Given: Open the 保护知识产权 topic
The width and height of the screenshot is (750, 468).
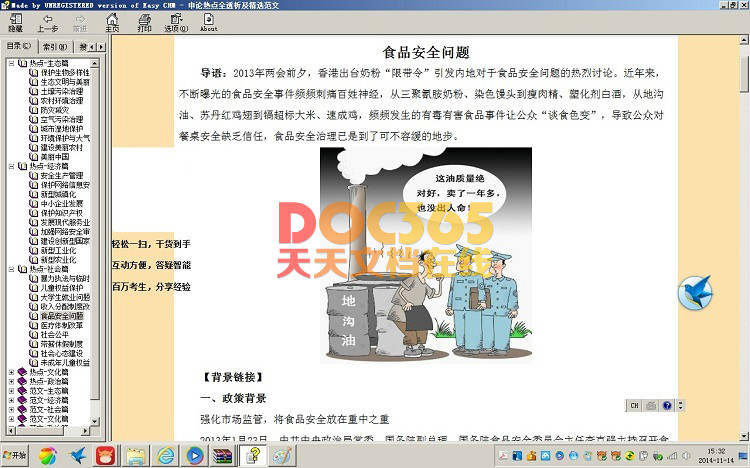Looking at the screenshot, I should pos(61,213).
